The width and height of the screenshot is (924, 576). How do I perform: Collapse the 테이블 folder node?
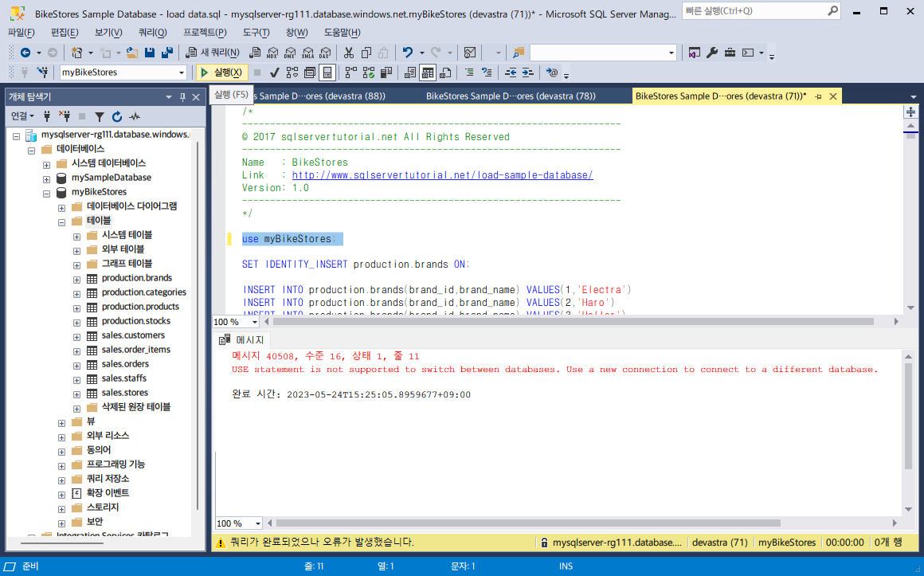tap(62, 221)
